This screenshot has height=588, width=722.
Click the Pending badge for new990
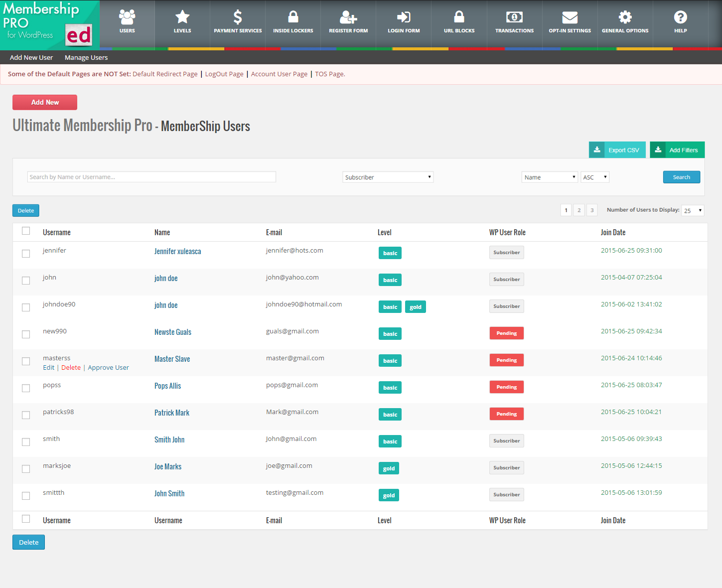tap(506, 333)
